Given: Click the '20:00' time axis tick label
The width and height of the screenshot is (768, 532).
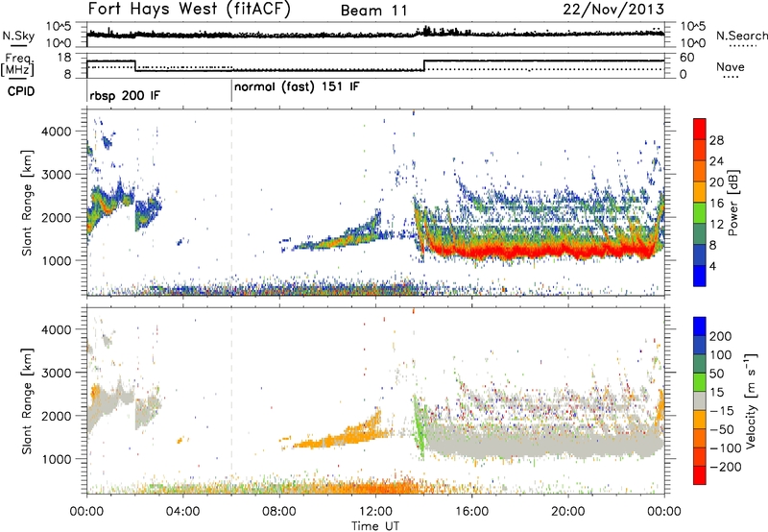Looking at the screenshot, I should click(568, 512).
